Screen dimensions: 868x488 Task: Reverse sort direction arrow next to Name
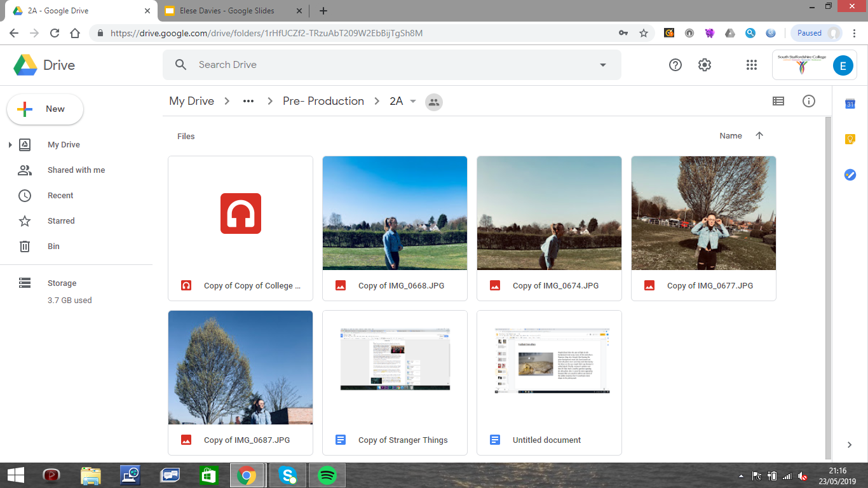click(759, 135)
